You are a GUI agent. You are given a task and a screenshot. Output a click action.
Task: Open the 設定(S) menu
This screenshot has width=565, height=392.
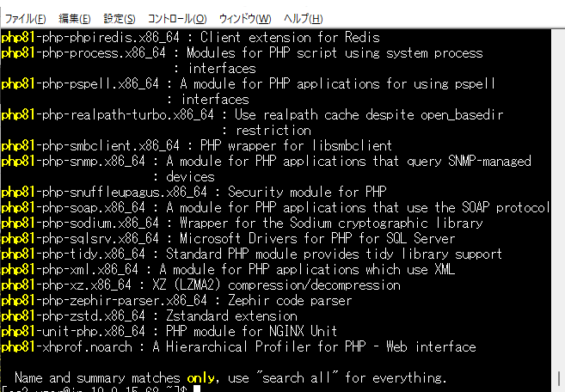click(120, 18)
